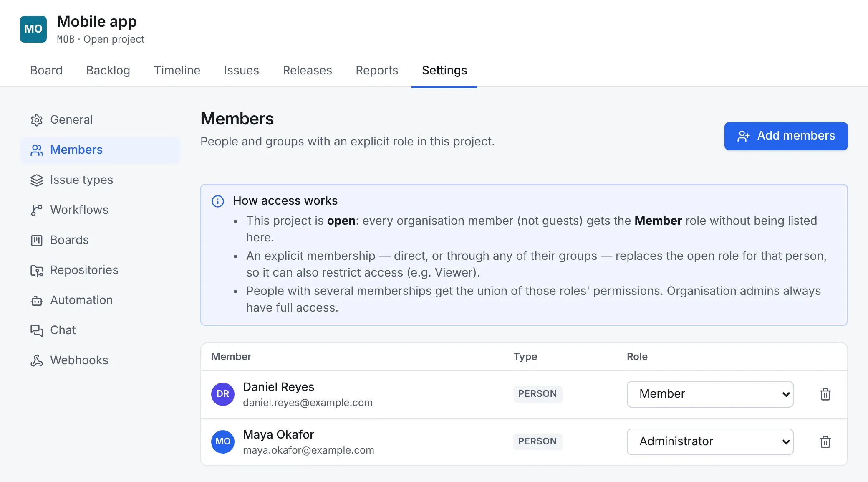Click the Role column header

(x=637, y=357)
